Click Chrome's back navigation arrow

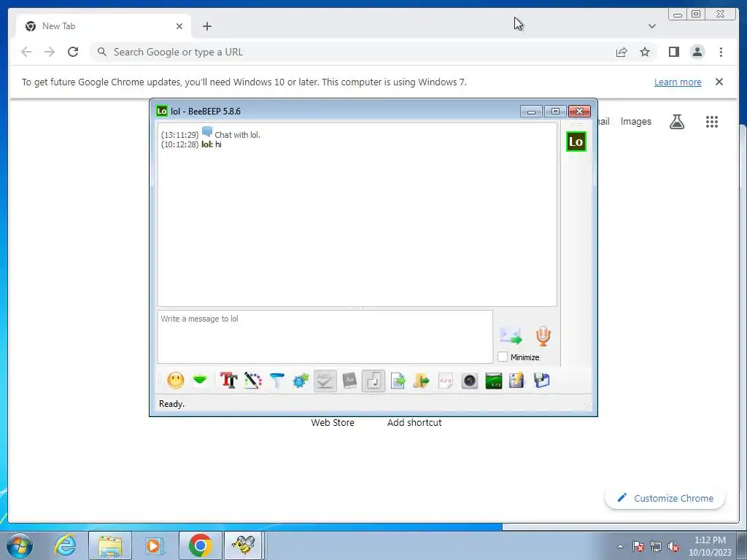click(26, 52)
